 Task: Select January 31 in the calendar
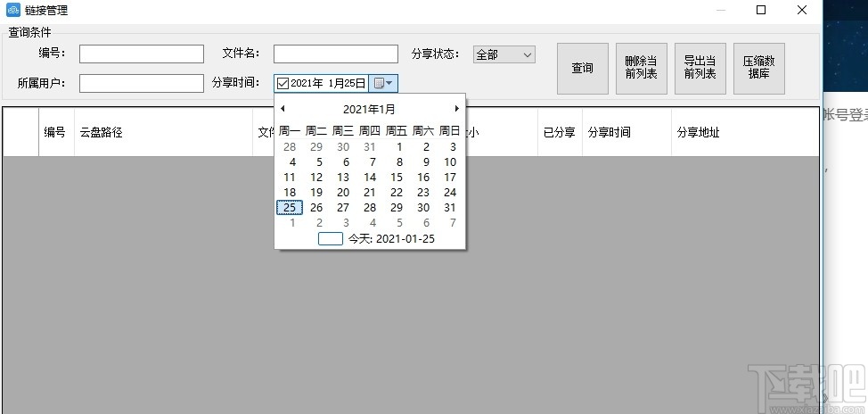450,207
